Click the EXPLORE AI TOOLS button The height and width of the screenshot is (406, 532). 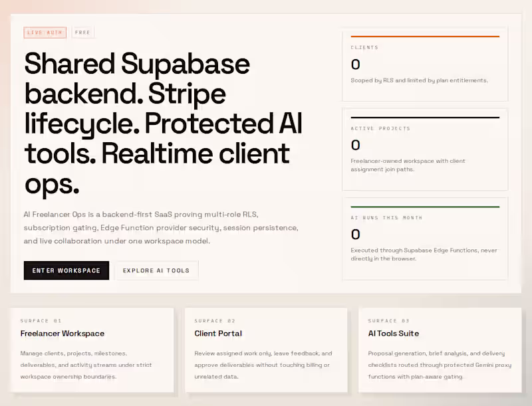[x=156, y=270]
